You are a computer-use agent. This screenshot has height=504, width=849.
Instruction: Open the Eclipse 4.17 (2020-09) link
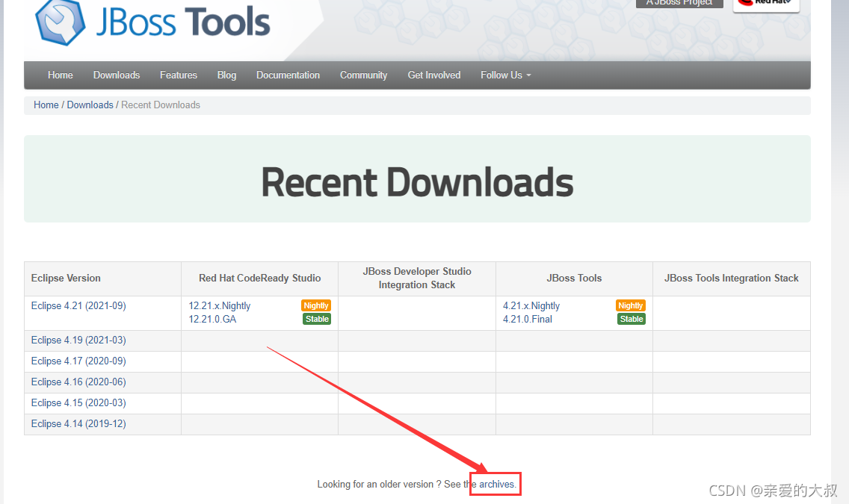coord(78,361)
